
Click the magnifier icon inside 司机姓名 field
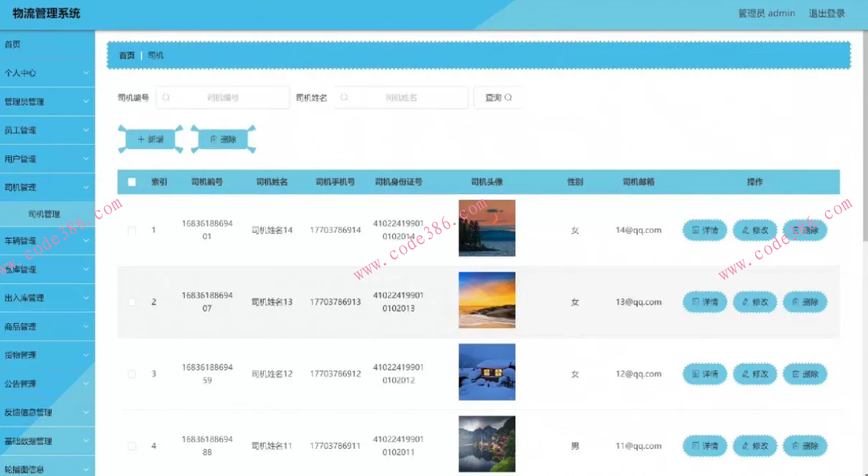click(x=343, y=97)
